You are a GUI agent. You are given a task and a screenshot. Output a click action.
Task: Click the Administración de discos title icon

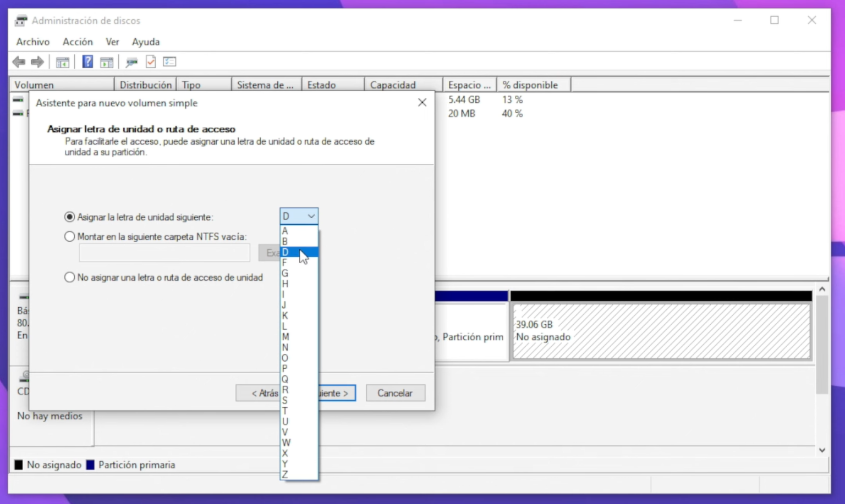pos(21,21)
